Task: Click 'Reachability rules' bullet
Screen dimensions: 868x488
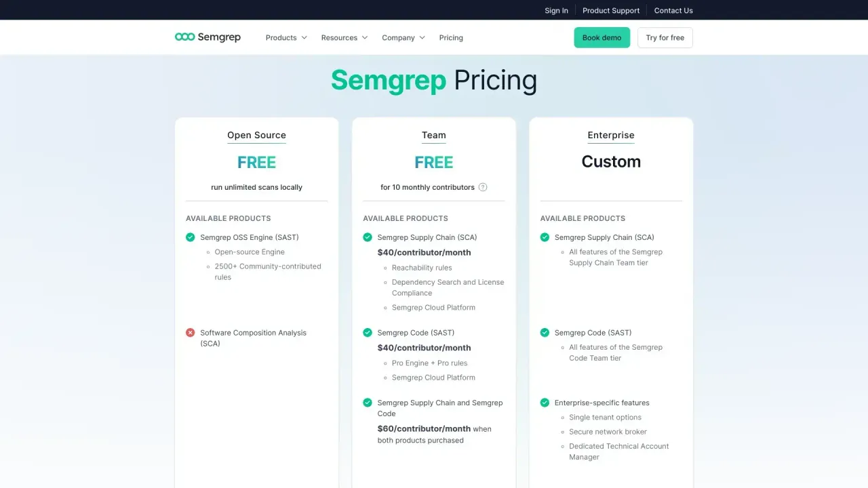Action: coord(422,268)
